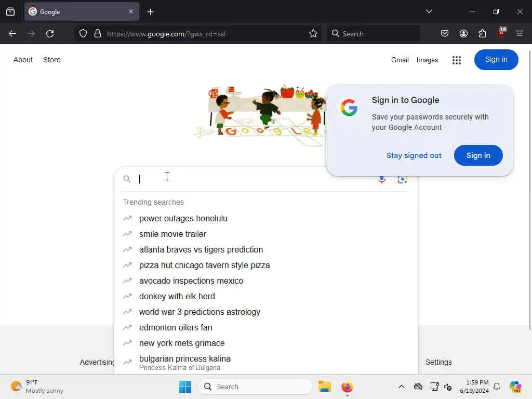The height and width of the screenshot is (399, 532).
Task: Open the muted volume tray icon
Action: [448, 387]
